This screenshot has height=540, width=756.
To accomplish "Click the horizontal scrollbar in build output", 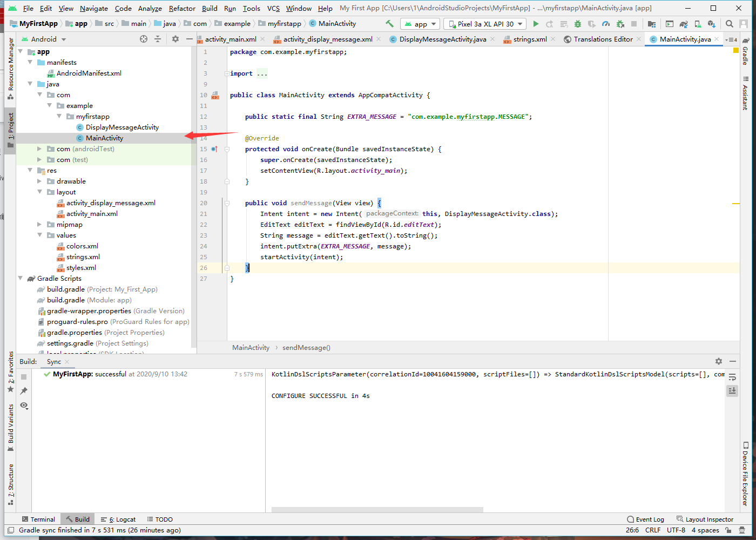I will tap(377, 509).
